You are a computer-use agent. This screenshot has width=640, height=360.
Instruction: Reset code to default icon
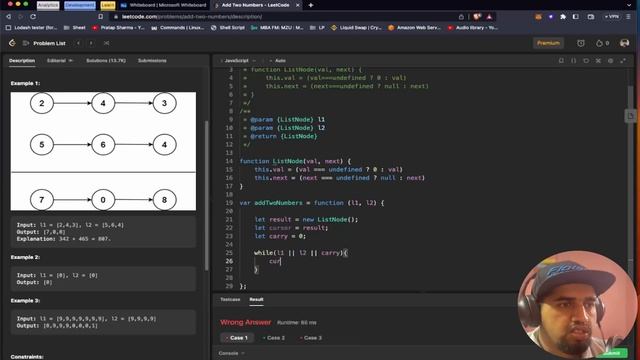point(586,60)
